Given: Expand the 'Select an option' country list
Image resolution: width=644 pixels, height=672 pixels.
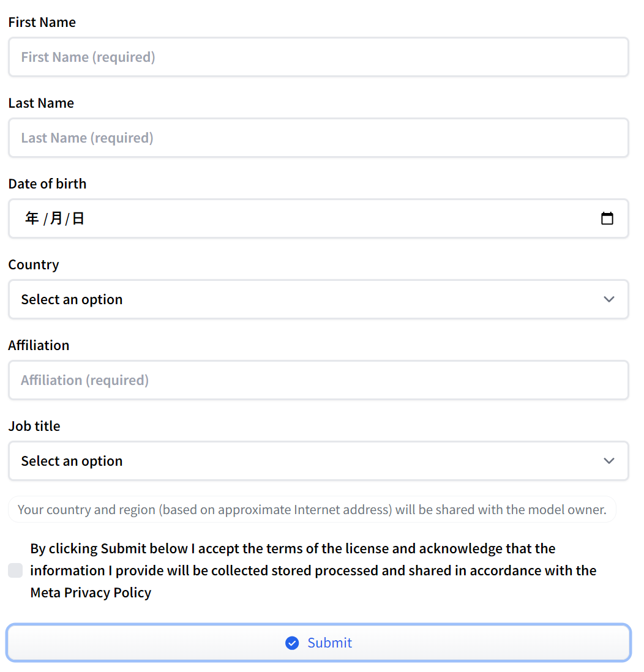Looking at the screenshot, I should point(318,299).
